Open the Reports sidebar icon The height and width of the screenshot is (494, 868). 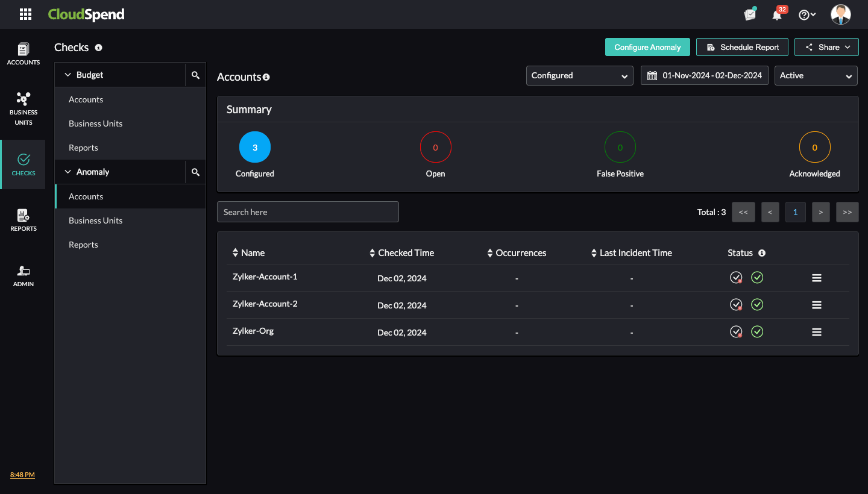[x=24, y=220]
